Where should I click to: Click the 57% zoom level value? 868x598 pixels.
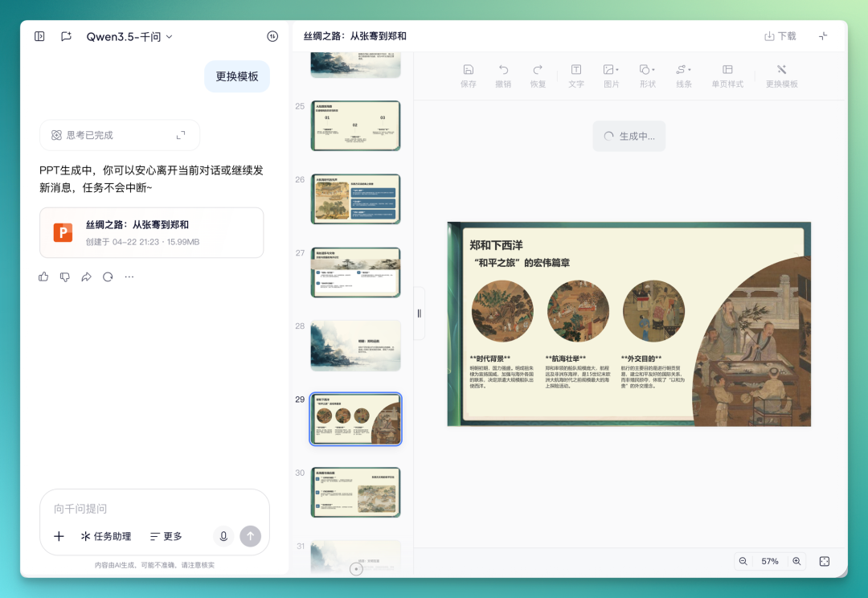[769, 561]
